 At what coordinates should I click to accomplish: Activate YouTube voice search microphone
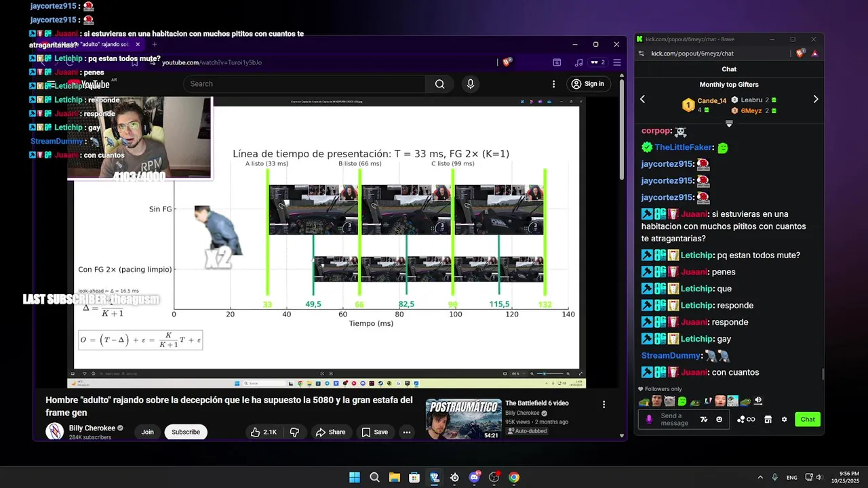pos(471,84)
